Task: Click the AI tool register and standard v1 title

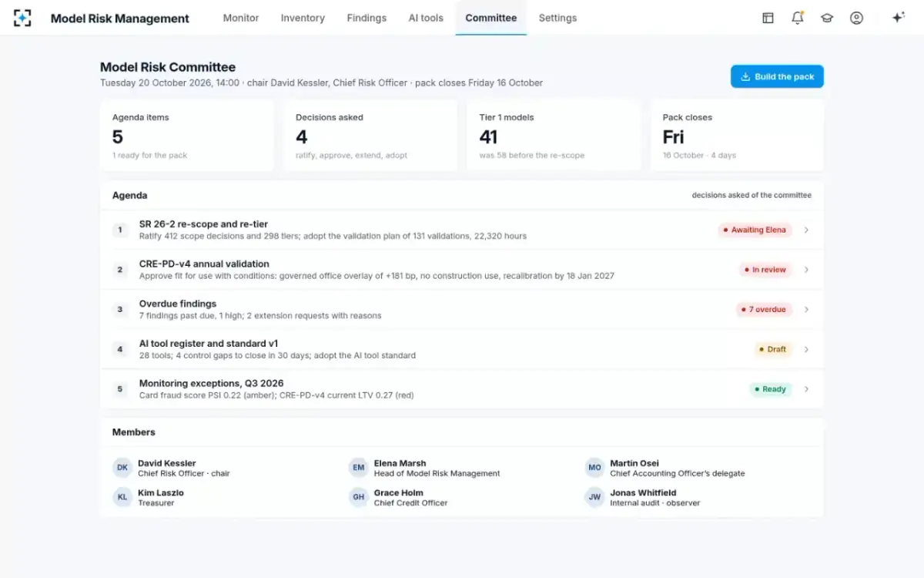Action: [209, 344]
